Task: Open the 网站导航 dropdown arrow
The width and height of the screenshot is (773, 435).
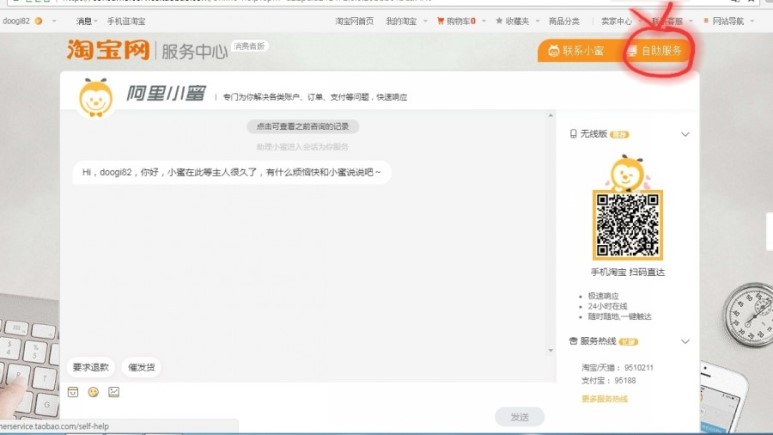Action: tap(752, 21)
